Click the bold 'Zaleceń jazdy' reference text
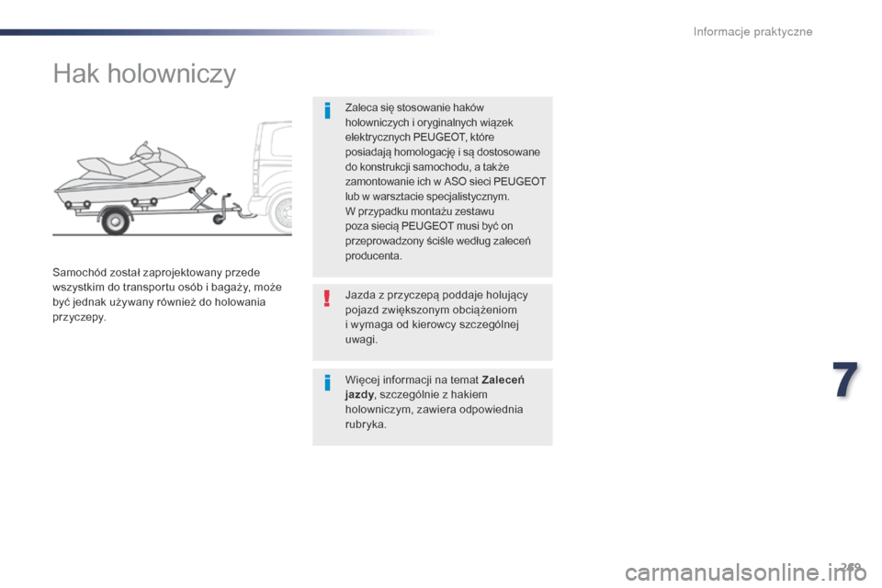 pyautogui.click(x=435, y=387)
